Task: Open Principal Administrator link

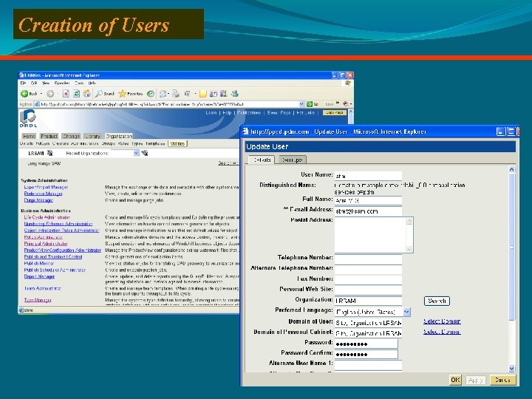Action: [46, 244]
